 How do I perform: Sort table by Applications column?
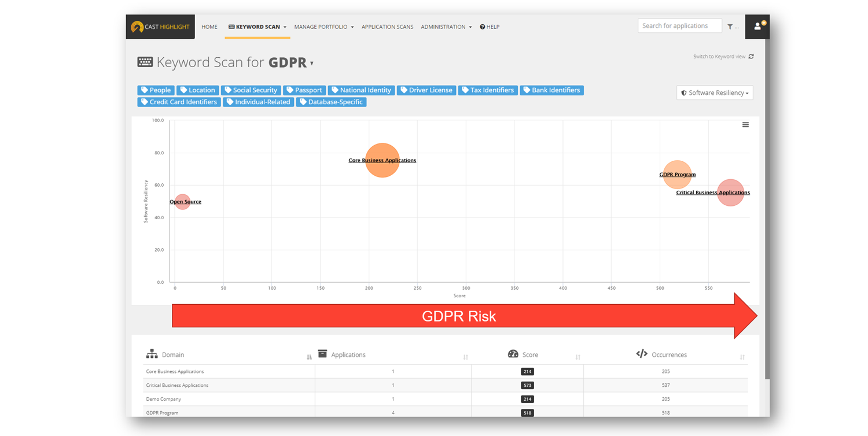pos(465,357)
